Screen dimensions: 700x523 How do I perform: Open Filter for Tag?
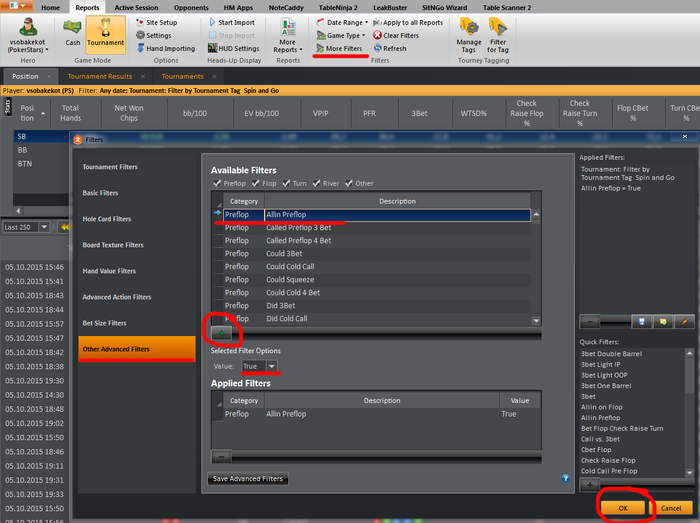pos(497,36)
